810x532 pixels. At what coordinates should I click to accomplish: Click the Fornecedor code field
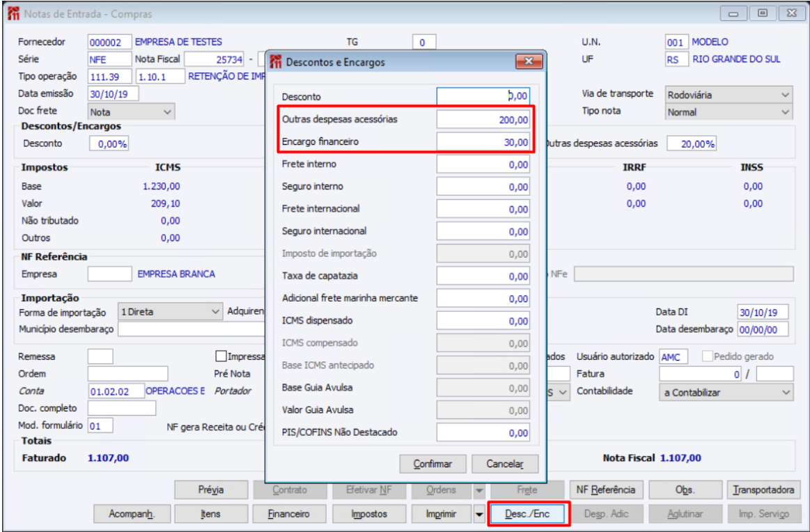click(x=109, y=42)
